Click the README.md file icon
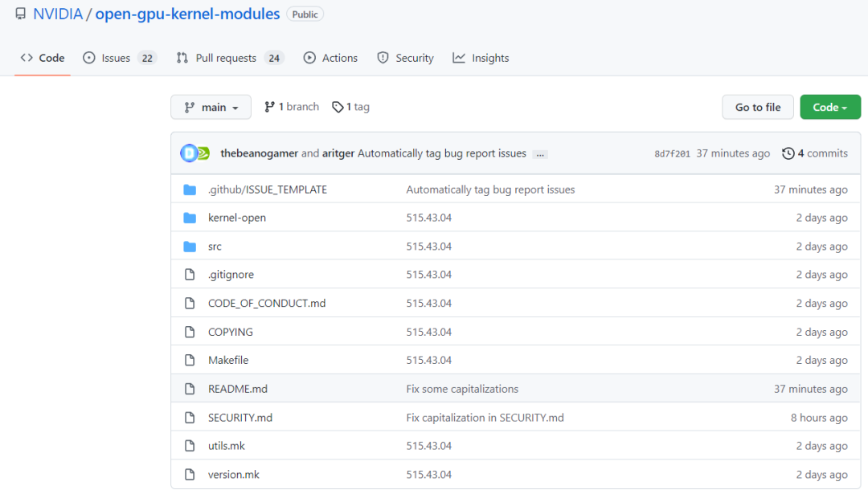The image size is (868, 494). click(x=190, y=389)
